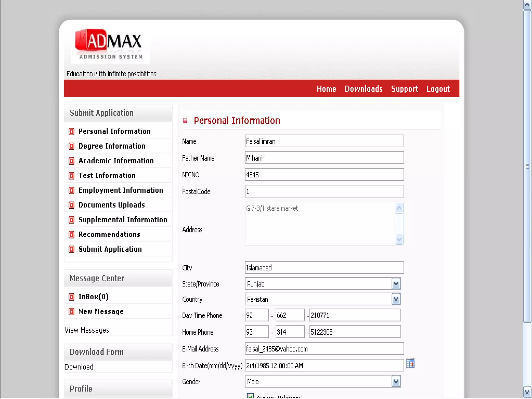Click red arrow icon beside Recommendations
The image size is (532, 399).
[71, 235]
